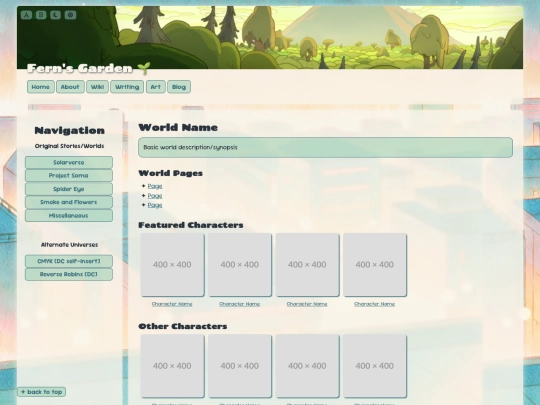Select Project Soma in navigation
Viewport: 540px width, 405px height.
pyautogui.click(x=69, y=176)
